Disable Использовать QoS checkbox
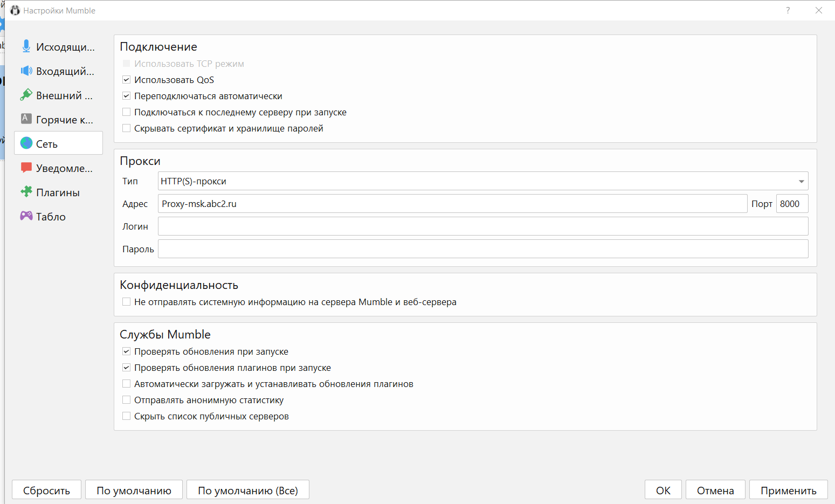The image size is (835, 504). coord(126,80)
